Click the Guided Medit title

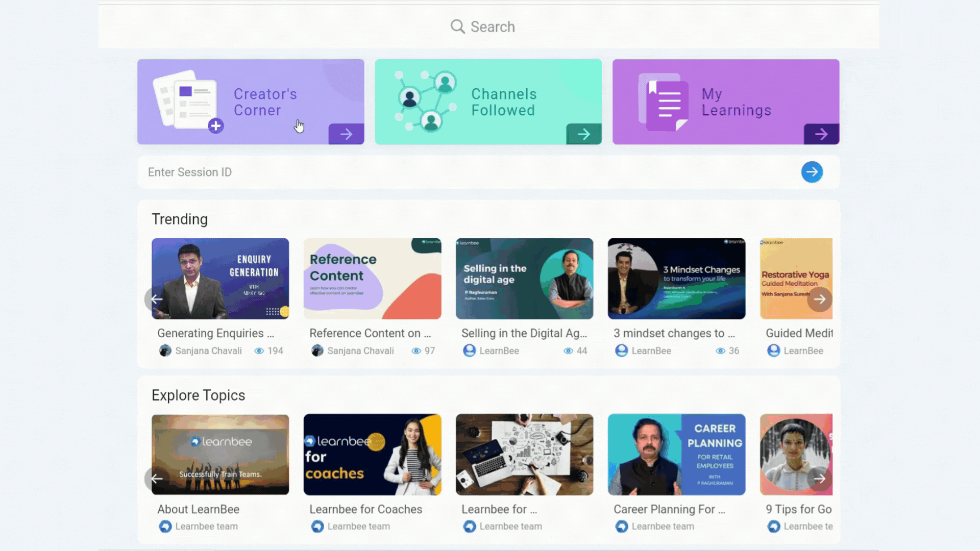click(799, 333)
